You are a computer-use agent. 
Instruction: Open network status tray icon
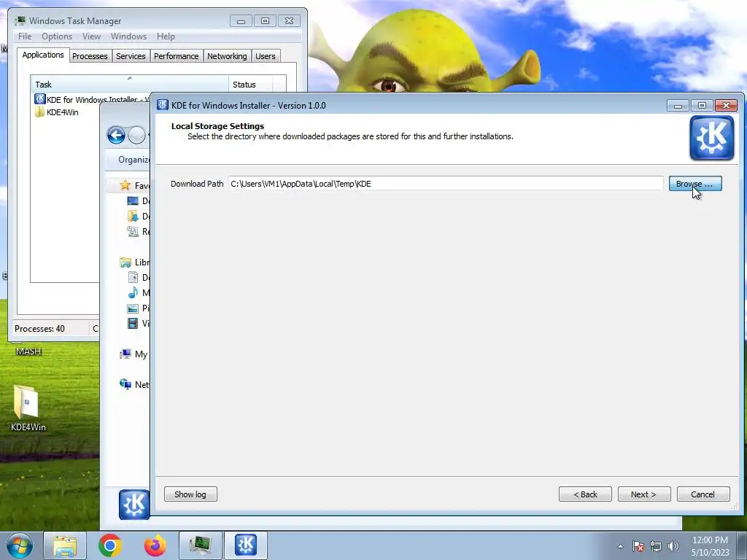coord(656,546)
